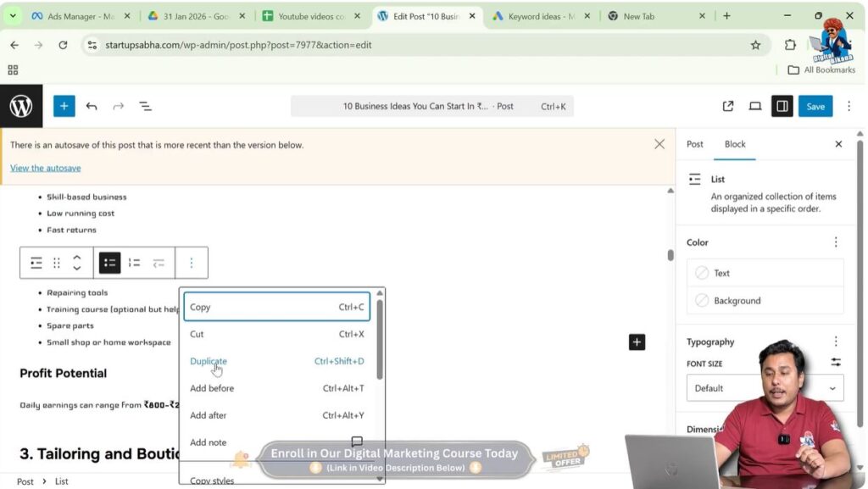Select Duplicate in the block menu
This screenshot has height=489, width=868.
pos(277,361)
